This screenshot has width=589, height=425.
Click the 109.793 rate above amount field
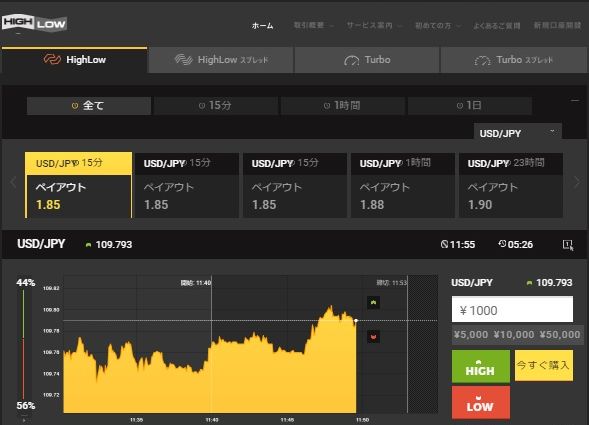point(554,283)
